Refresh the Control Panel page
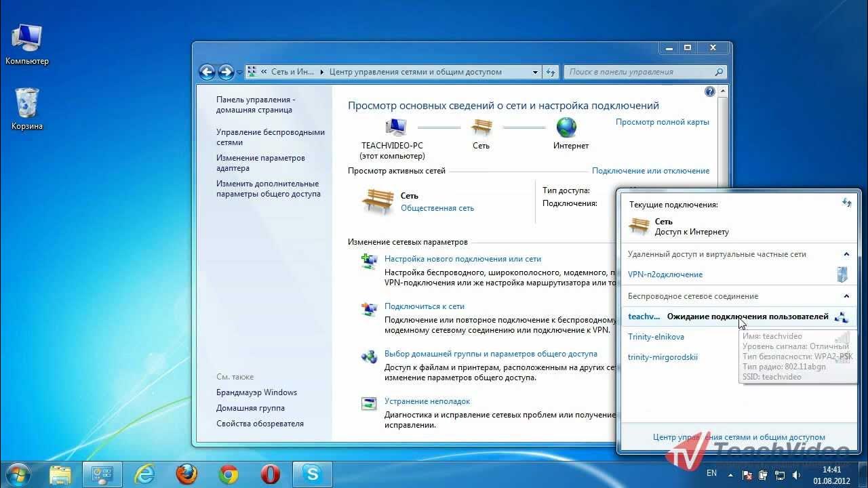 pyautogui.click(x=551, y=72)
